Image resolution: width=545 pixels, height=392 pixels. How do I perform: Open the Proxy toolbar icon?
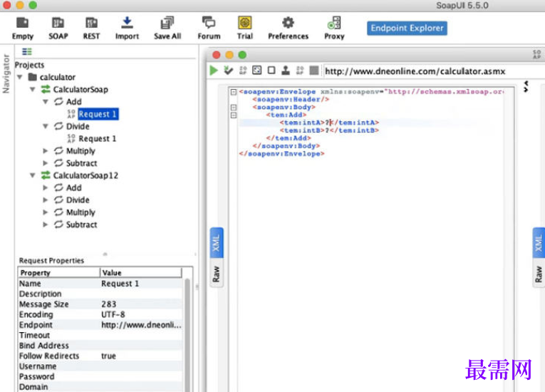coord(334,28)
